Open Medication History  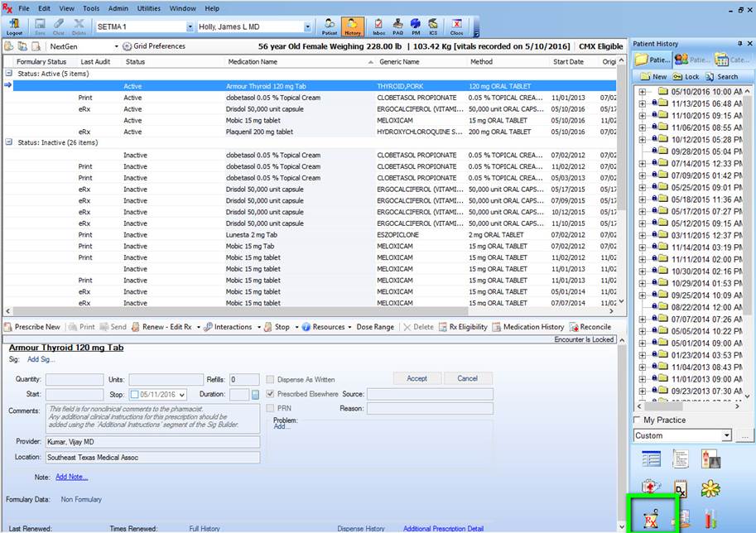[528, 327]
